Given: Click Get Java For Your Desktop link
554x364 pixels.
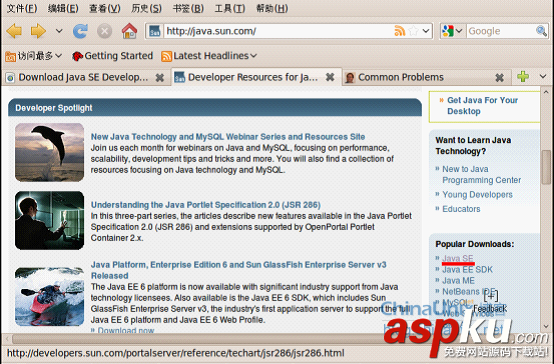Looking at the screenshot, I should coord(482,106).
